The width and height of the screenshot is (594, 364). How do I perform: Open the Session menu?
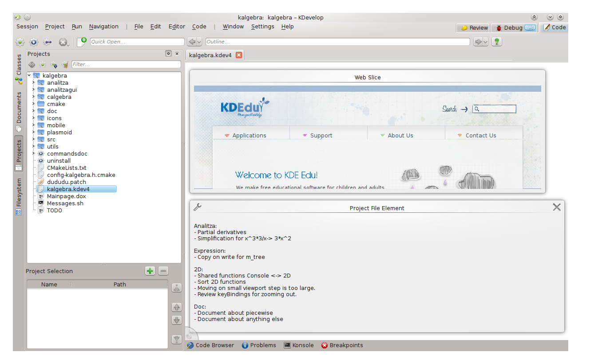(28, 27)
